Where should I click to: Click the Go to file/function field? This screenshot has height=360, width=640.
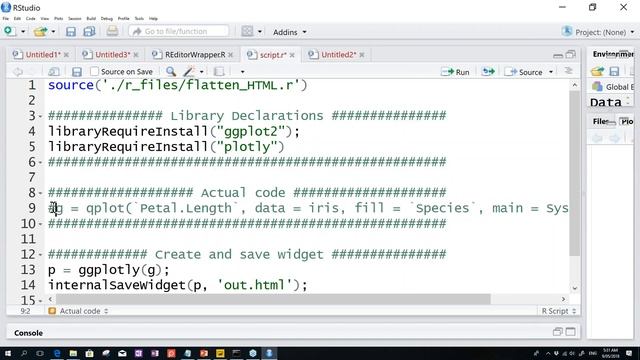(178, 31)
